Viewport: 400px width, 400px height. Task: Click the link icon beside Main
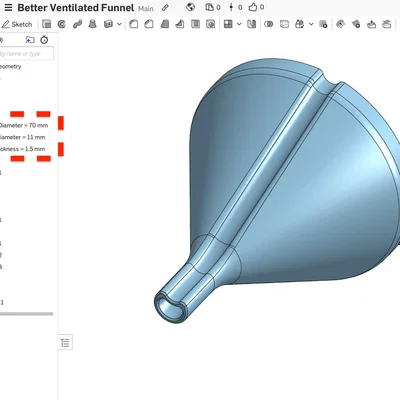[165, 7]
